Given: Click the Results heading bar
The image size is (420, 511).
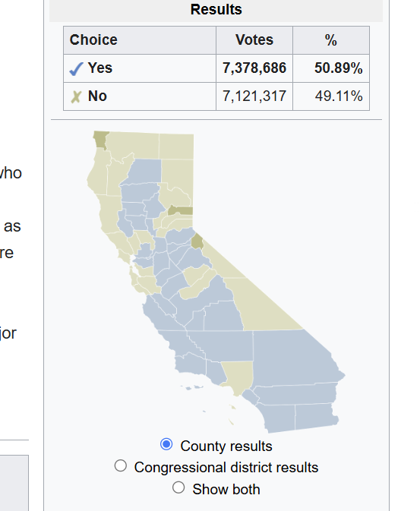Looking at the screenshot, I should point(216,10).
